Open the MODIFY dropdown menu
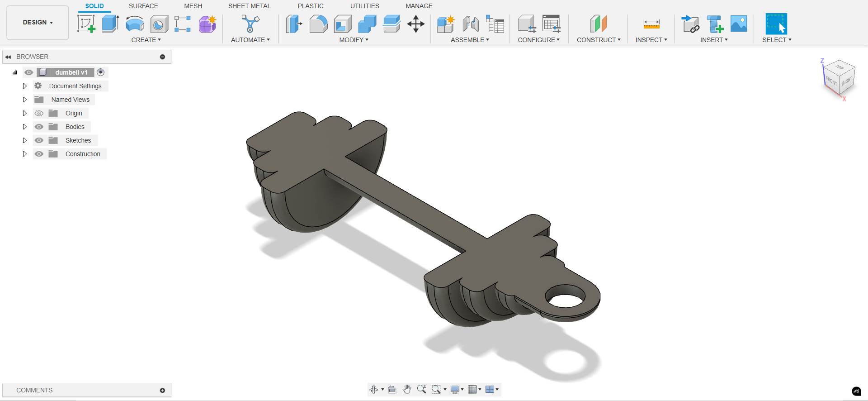 [354, 40]
